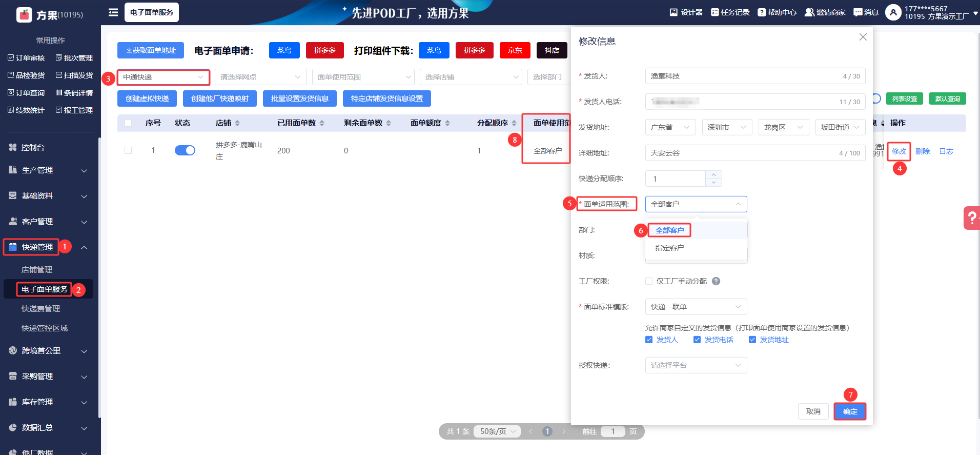Viewport: 980px width, 455px height.
Task: Open the 快递一联单 template dropdown
Action: coord(696,307)
